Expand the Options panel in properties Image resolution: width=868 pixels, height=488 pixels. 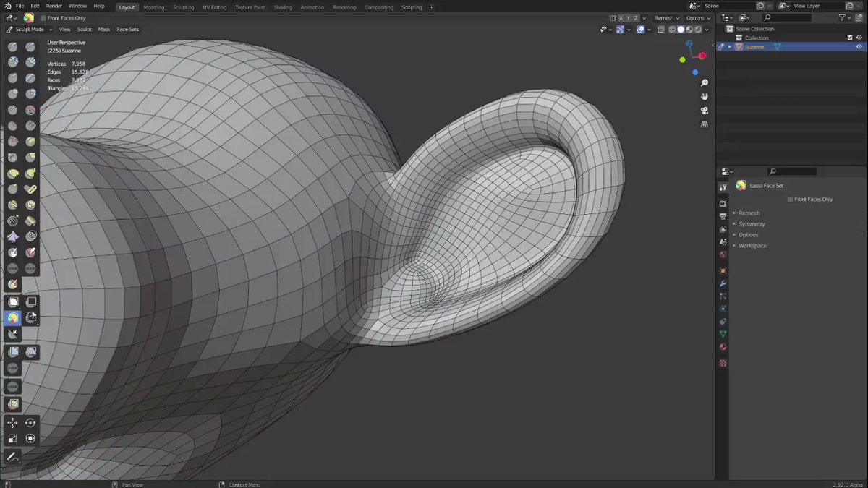pos(748,235)
